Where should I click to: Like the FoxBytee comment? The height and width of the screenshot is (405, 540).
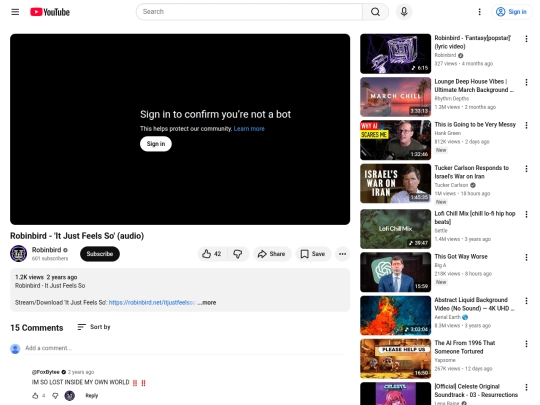click(x=35, y=396)
